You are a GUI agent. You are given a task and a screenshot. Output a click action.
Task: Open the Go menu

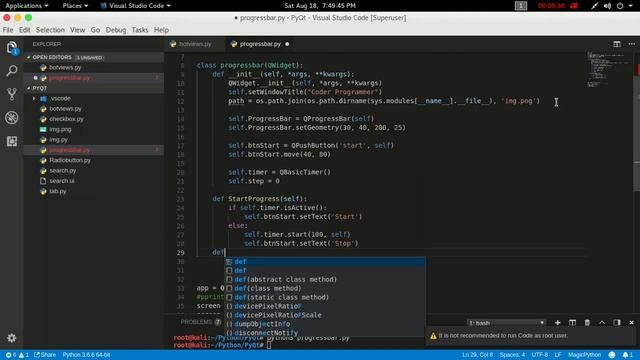coord(95,30)
